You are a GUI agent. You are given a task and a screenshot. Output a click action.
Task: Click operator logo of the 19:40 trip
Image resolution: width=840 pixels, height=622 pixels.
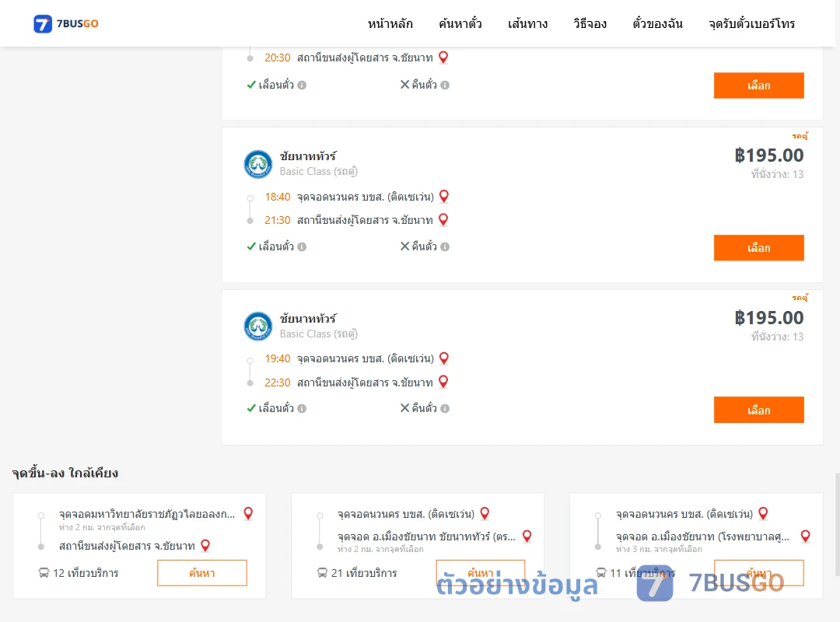coord(257,327)
